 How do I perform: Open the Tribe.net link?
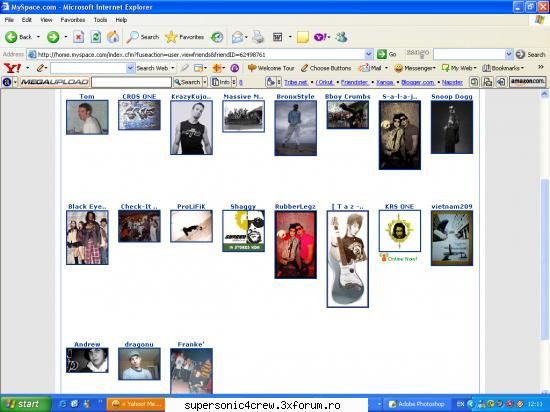point(296,82)
